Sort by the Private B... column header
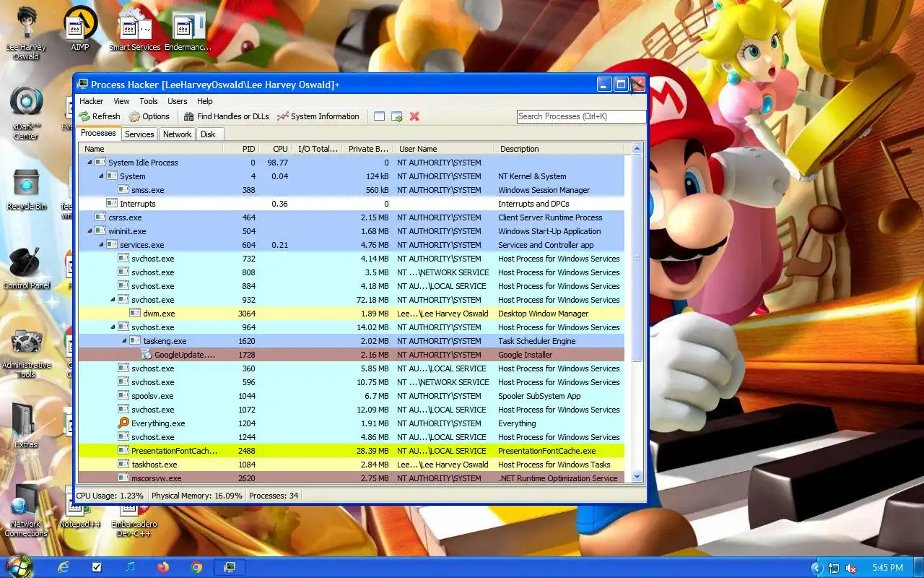The image size is (924, 578). click(367, 149)
